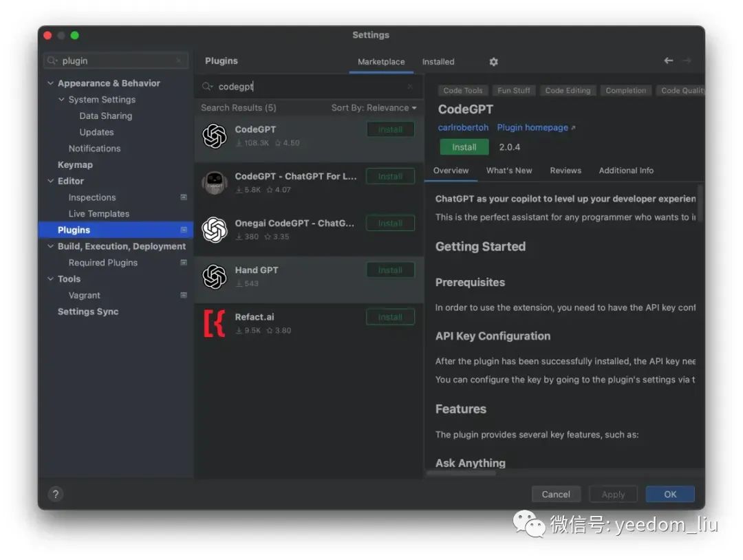
Task: Click the magnifier icon in settings search
Action: tap(52, 61)
